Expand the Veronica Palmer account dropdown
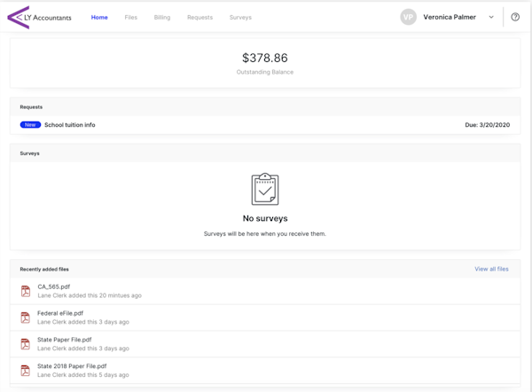The width and height of the screenshot is (532, 392). tap(491, 17)
